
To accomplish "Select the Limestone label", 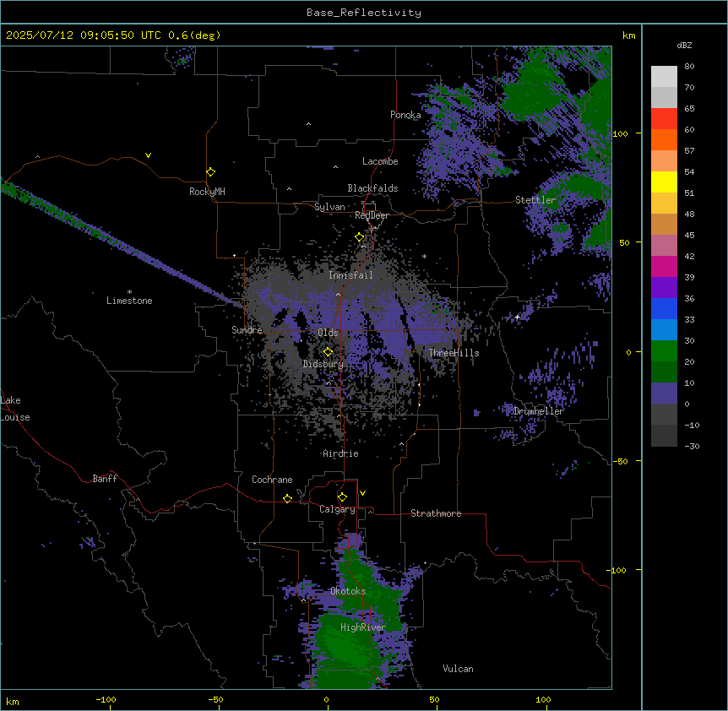I will [129, 301].
